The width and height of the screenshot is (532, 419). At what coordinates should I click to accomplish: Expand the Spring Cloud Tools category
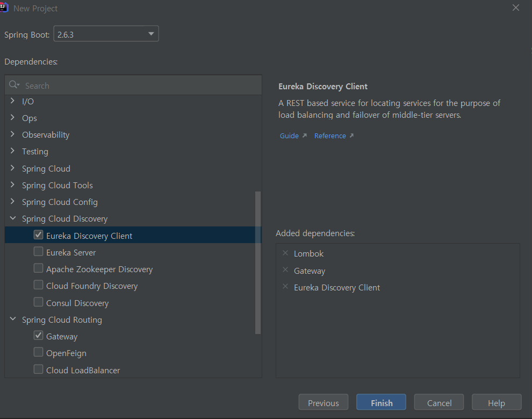[12, 184]
